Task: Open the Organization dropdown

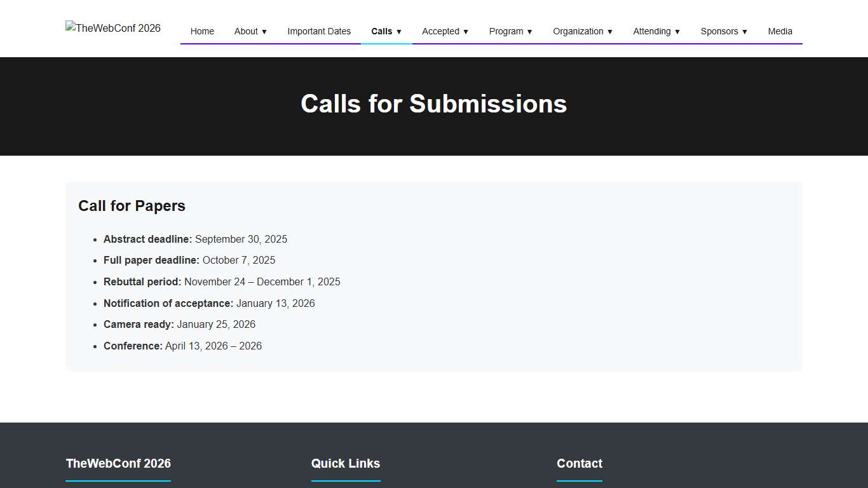Action: coord(582,31)
